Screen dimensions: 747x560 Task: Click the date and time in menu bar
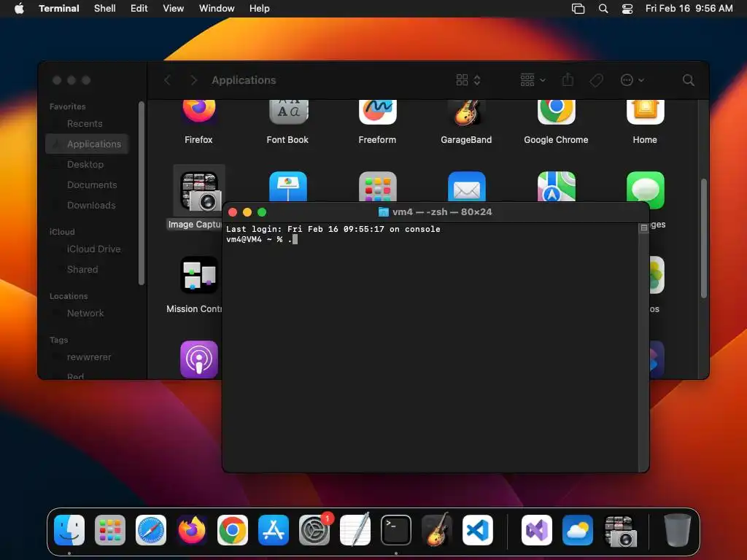click(x=689, y=9)
